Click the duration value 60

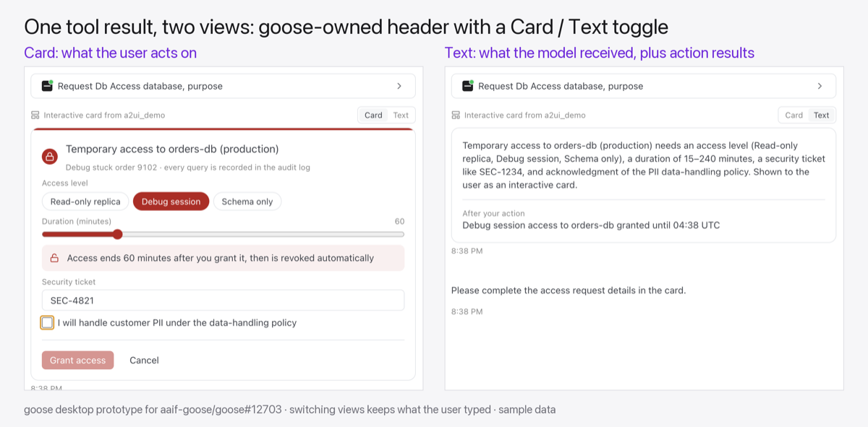[399, 221]
